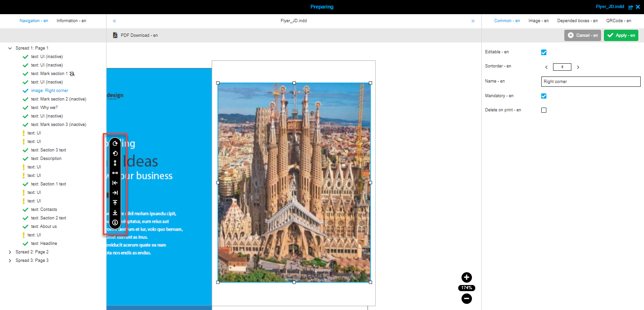Collapse Spread 1: Page 1
The height and width of the screenshot is (310, 644).
point(10,48)
